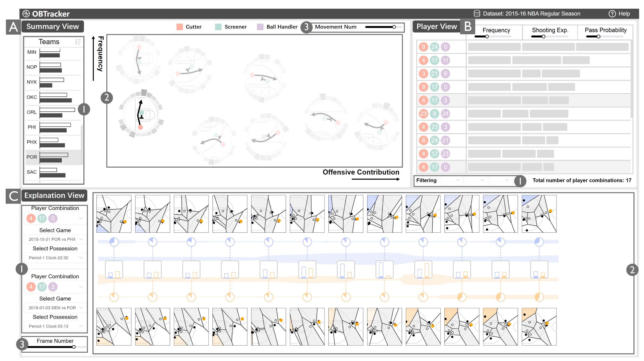Switch to the Summary View panel
Image resolution: width=644 pixels, height=361 pixels.
(52, 26)
